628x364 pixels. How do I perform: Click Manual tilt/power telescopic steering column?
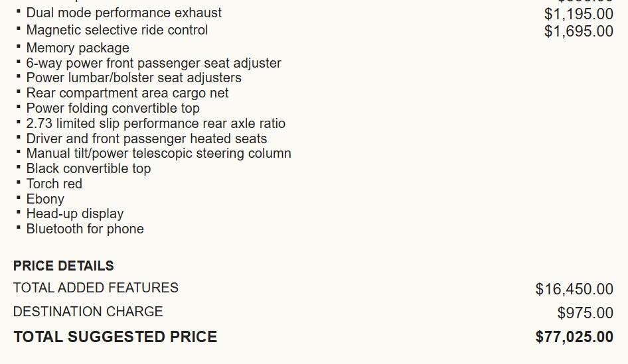pos(159,153)
